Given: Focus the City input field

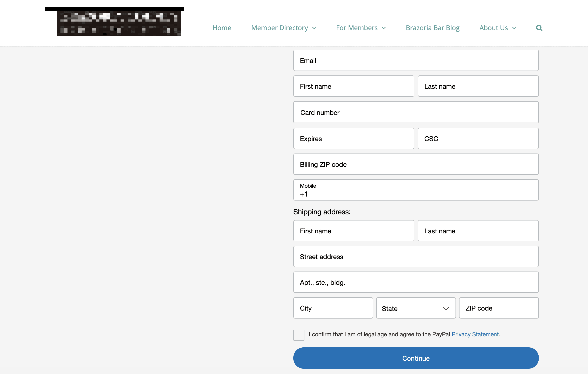Looking at the screenshot, I should (x=333, y=308).
